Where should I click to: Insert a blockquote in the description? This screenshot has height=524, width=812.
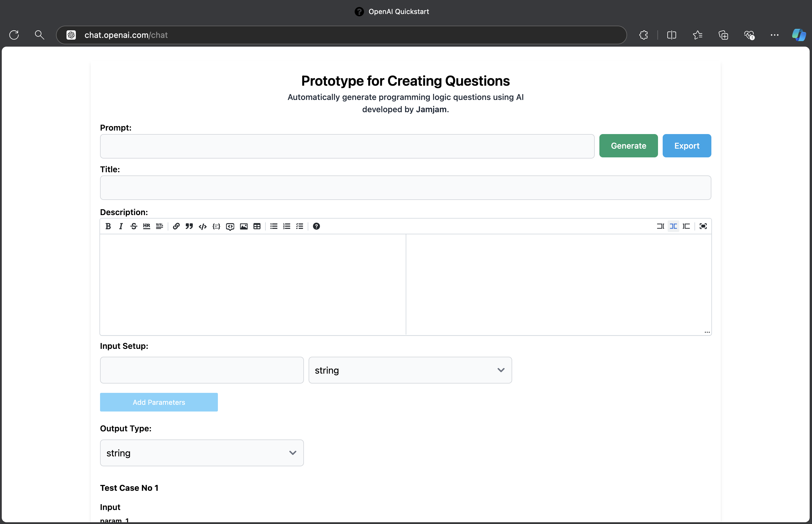(189, 226)
